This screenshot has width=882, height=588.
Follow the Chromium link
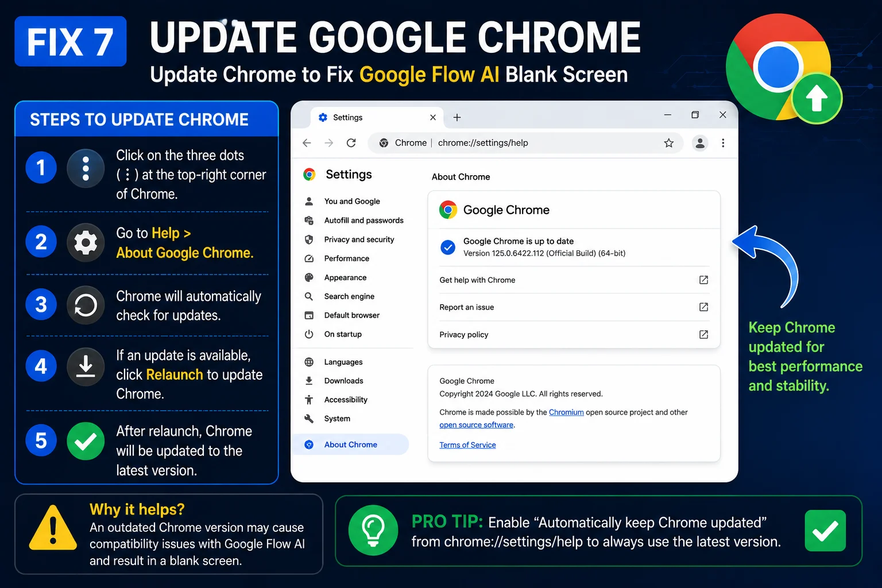[566, 412]
